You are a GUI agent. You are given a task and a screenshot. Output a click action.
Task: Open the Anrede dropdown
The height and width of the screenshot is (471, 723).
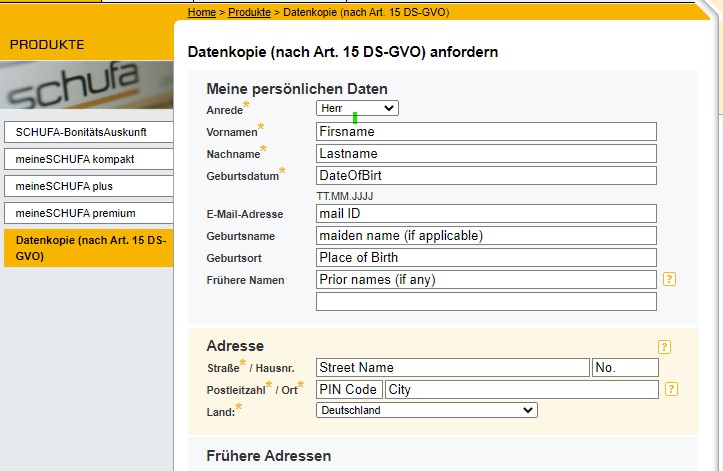[357, 108]
